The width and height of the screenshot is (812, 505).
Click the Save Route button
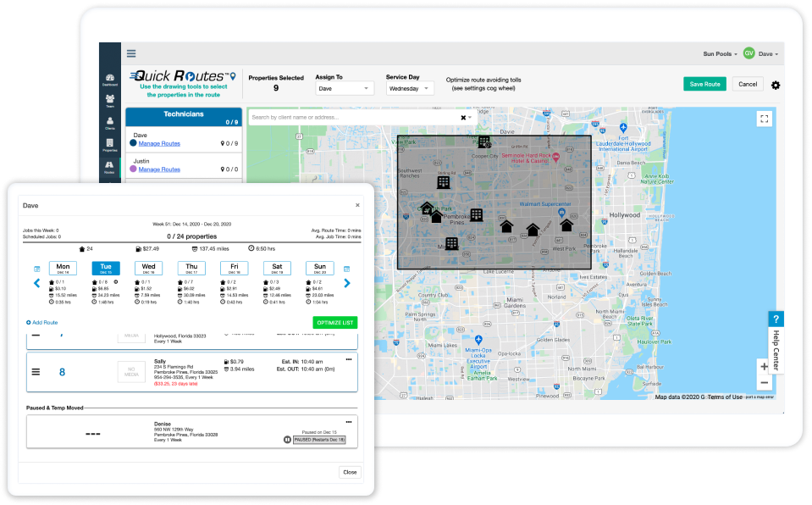pos(704,85)
